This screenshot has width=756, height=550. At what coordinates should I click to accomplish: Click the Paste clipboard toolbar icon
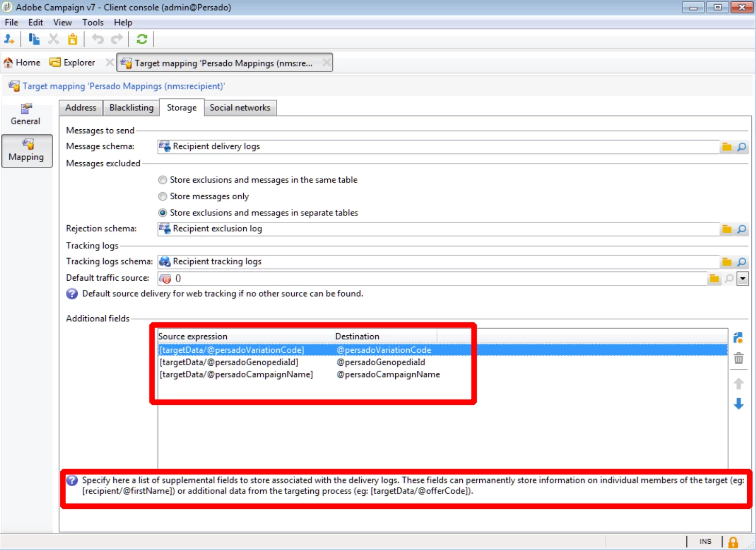pos(73,39)
